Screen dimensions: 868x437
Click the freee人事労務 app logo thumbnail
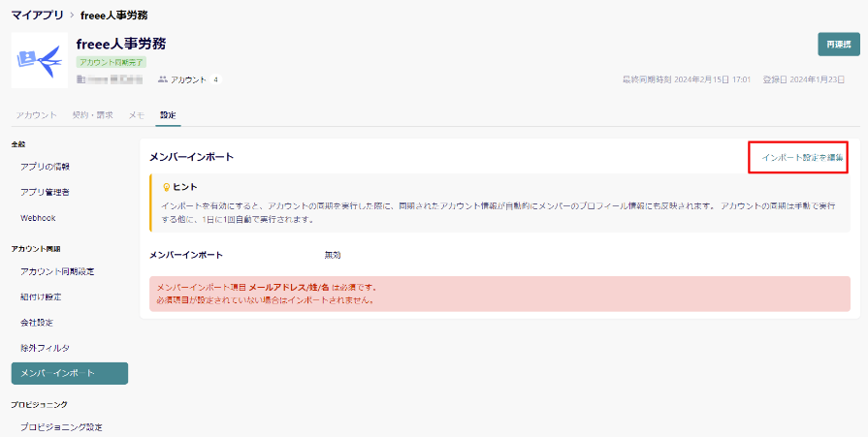40,60
